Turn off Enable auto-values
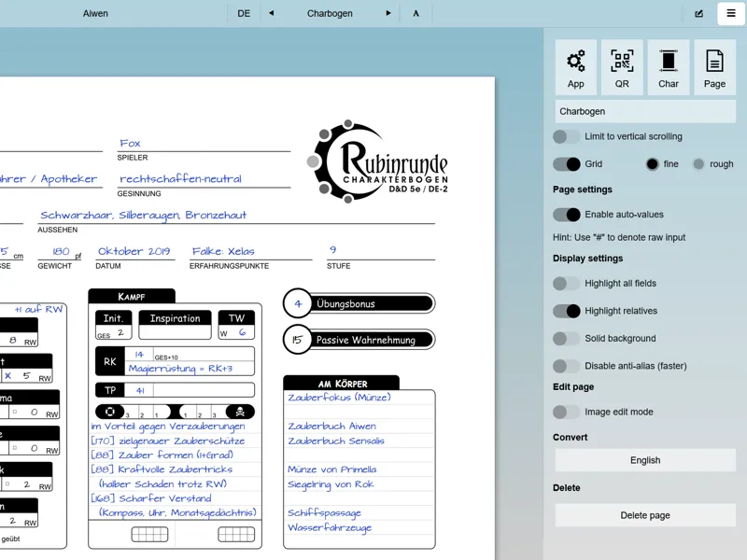747x560 pixels. coord(567,215)
